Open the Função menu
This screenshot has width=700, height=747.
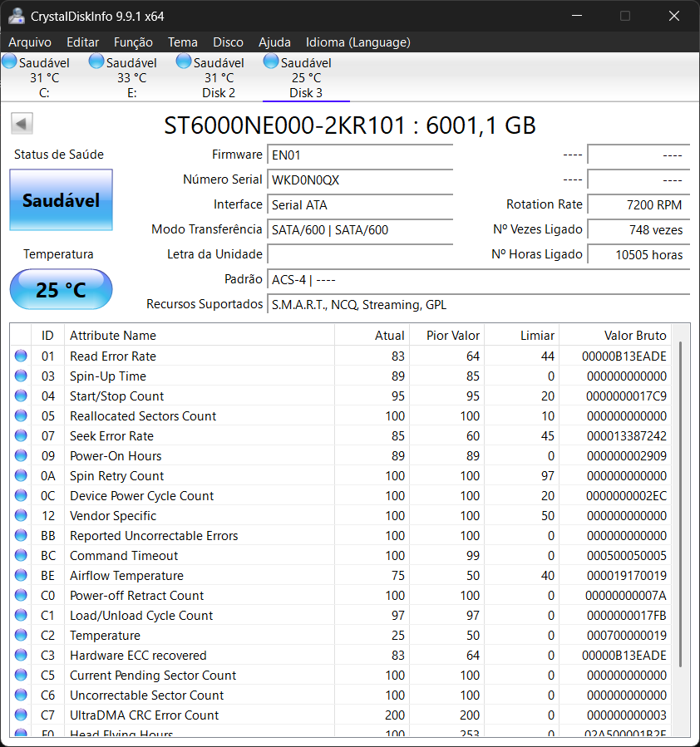[x=133, y=42]
